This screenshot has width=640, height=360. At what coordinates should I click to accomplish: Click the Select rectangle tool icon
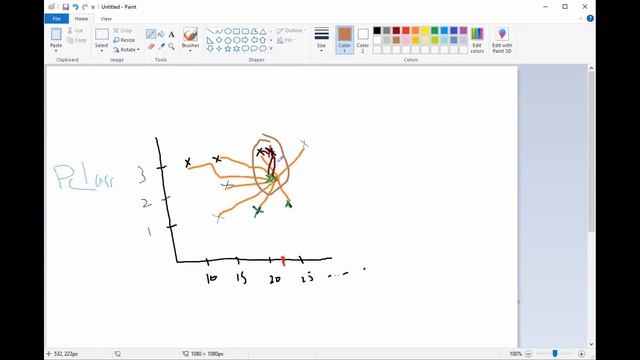tap(102, 34)
